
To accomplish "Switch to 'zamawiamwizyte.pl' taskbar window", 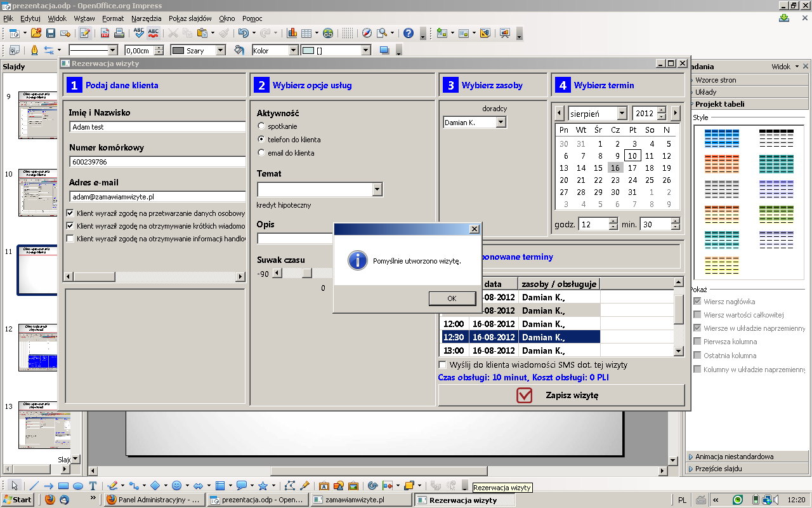I will click(362, 500).
